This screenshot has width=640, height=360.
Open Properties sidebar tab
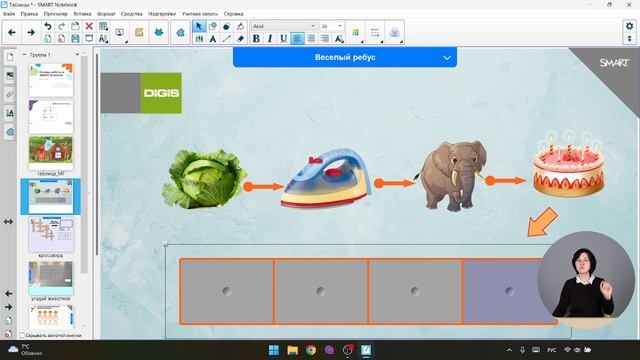point(10,113)
